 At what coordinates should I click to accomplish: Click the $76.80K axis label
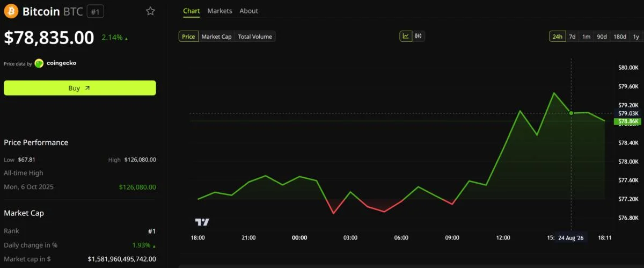(x=628, y=218)
